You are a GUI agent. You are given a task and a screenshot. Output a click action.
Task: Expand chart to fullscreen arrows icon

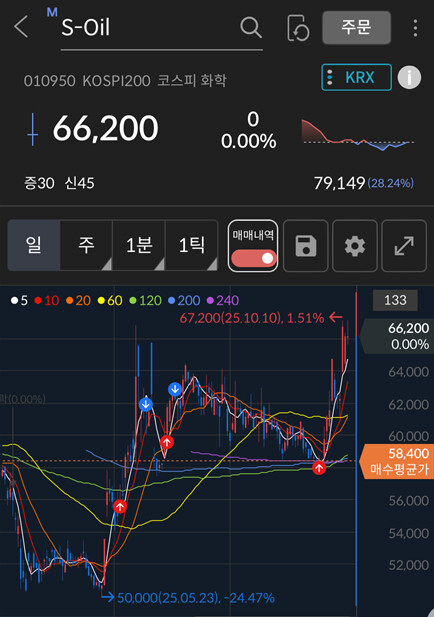click(404, 246)
